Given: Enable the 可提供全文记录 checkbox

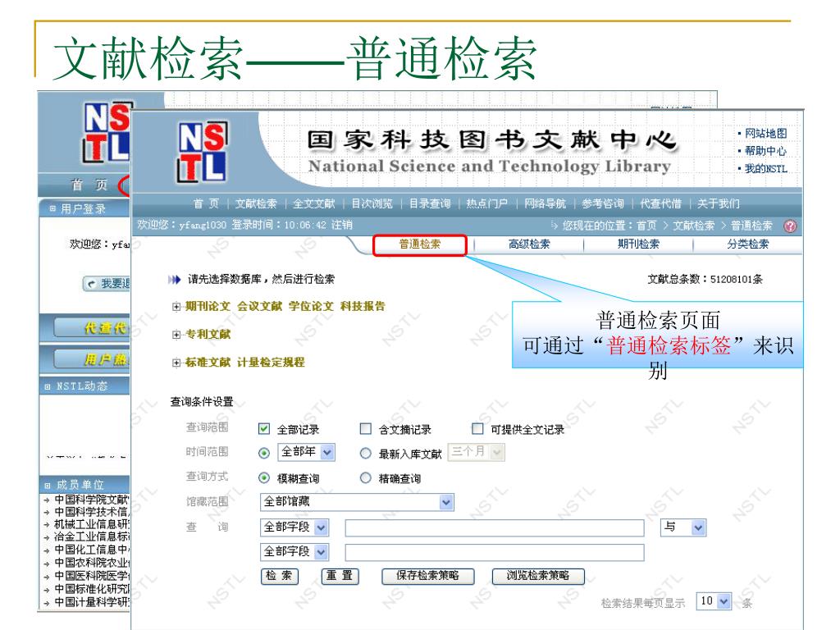Looking at the screenshot, I should (x=477, y=428).
